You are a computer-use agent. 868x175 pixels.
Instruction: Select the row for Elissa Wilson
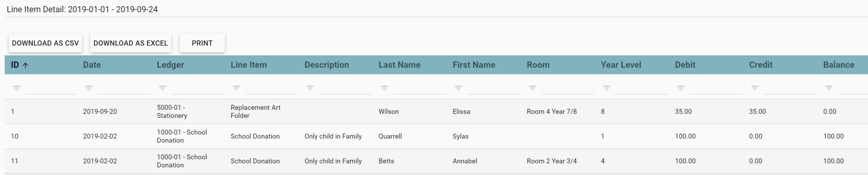(x=388, y=111)
